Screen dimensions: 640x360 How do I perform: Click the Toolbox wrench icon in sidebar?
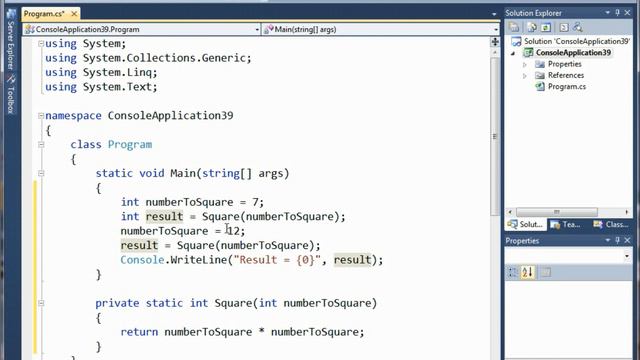point(11,78)
